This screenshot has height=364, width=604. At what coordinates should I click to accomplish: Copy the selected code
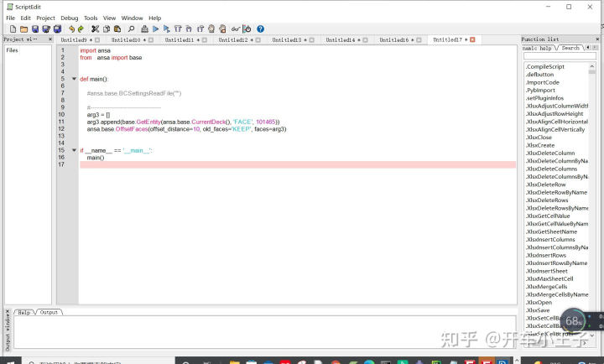pyautogui.click(x=107, y=29)
